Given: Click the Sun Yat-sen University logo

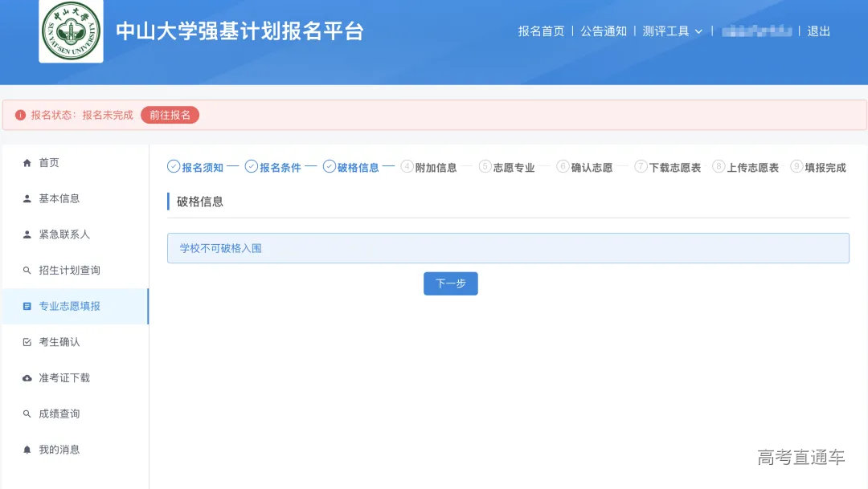Looking at the screenshot, I should (x=71, y=34).
